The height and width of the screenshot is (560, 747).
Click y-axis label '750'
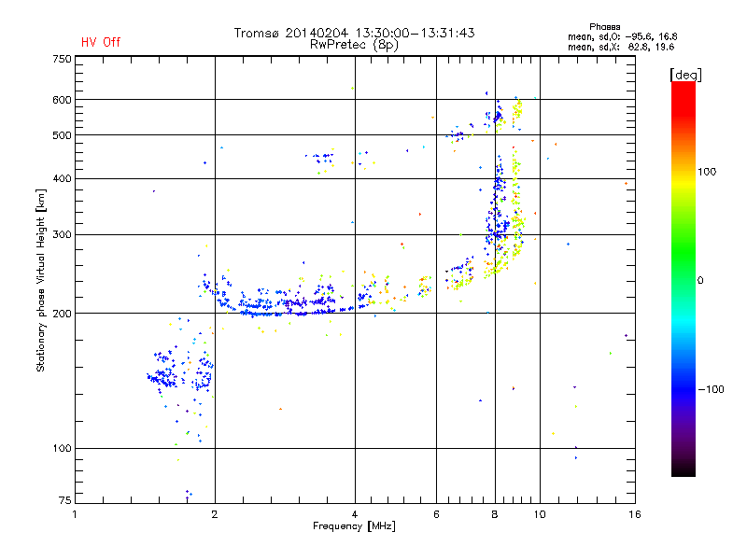click(62, 59)
